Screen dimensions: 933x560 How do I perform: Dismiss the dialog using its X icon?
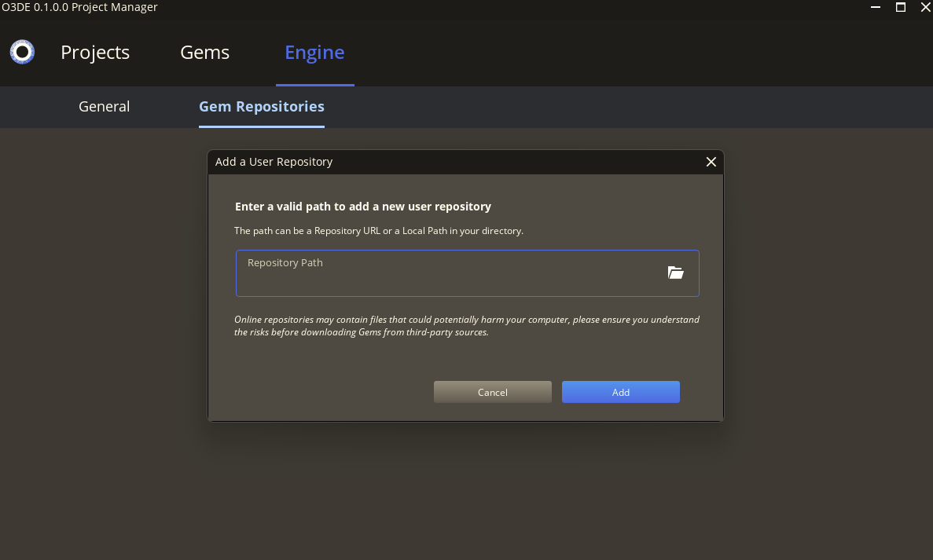pos(711,162)
